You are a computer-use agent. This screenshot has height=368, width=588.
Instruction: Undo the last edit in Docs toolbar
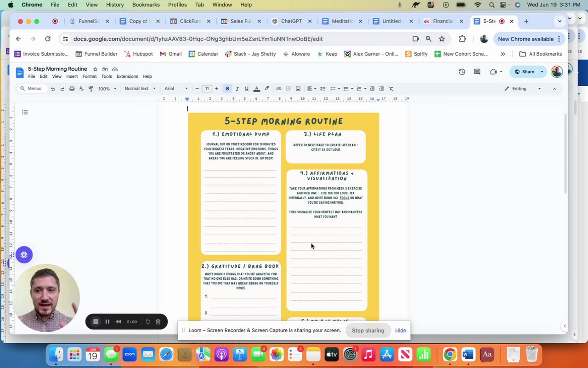(x=53, y=89)
